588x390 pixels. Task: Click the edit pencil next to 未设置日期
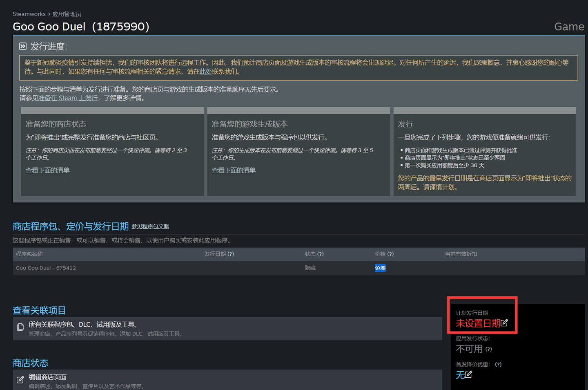coord(505,323)
